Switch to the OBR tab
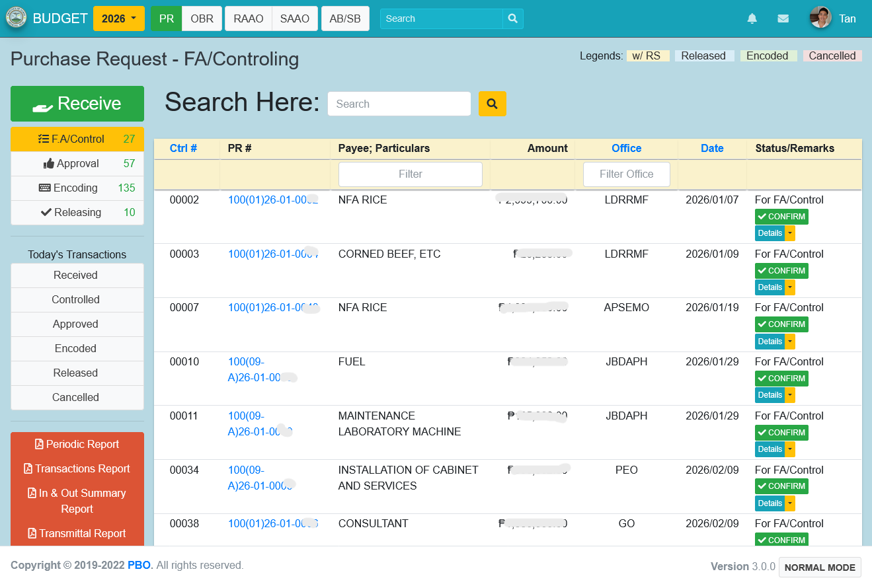The image size is (872, 588). [x=202, y=18]
